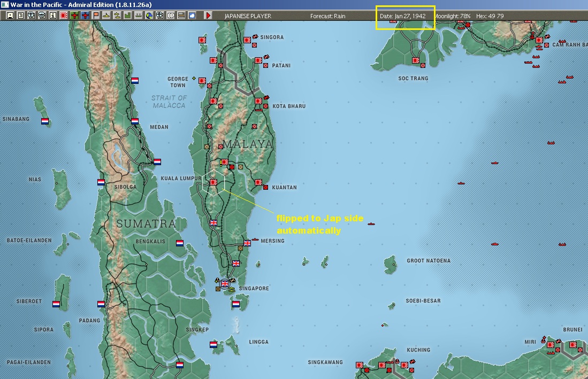Open the info 'i' toolbar icon
This screenshot has width=588, height=379.
point(53,16)
